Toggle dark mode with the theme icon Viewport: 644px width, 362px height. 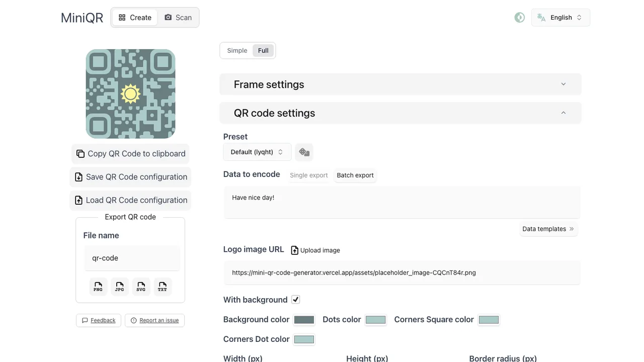[x=520, y=18]
